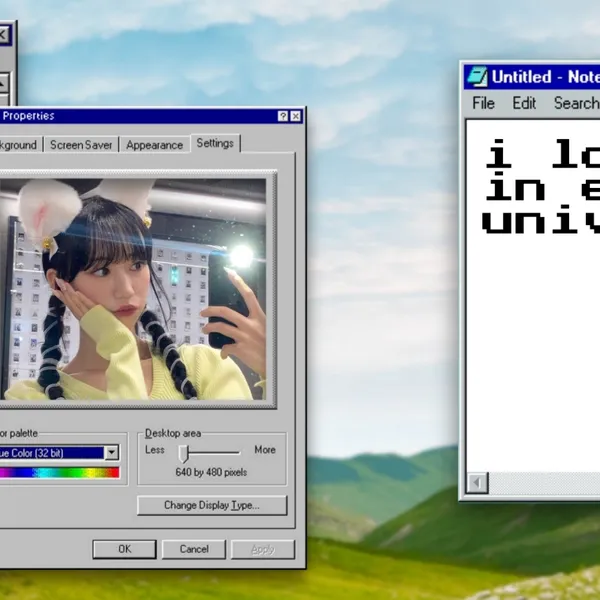Open the Search menu in Notepad
Screen dimensions: 600x600
[x=575, y=103]
